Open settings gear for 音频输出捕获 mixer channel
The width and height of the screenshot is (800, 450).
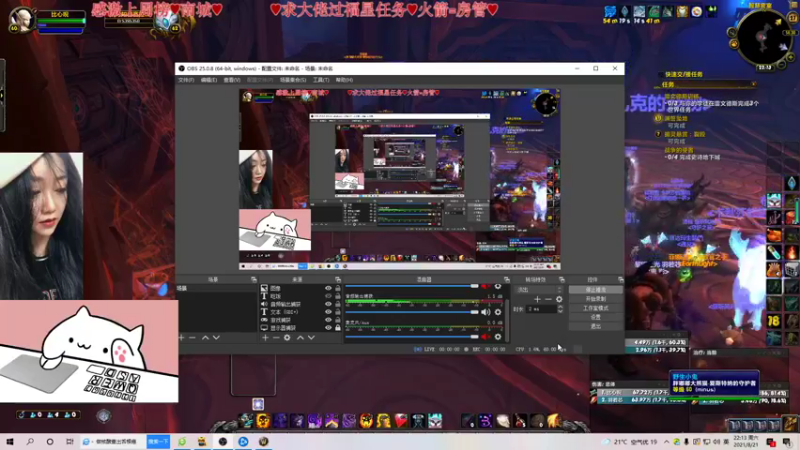(498, 312)
